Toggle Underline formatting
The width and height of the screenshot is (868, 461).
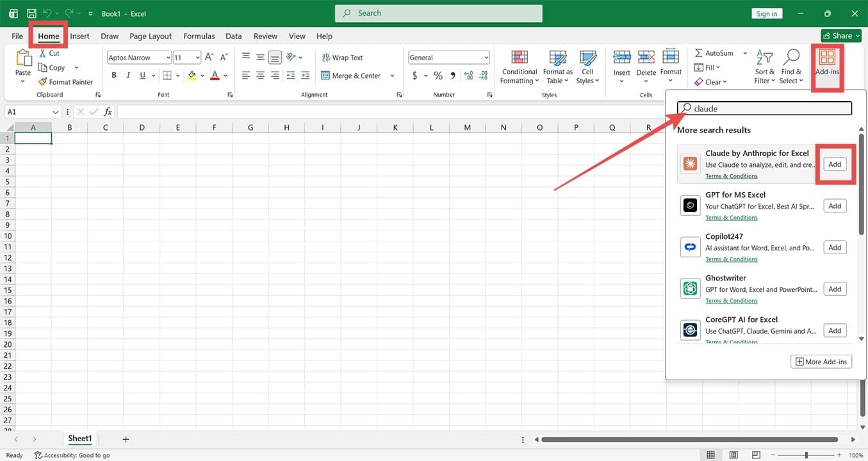[x=142, y=76]
